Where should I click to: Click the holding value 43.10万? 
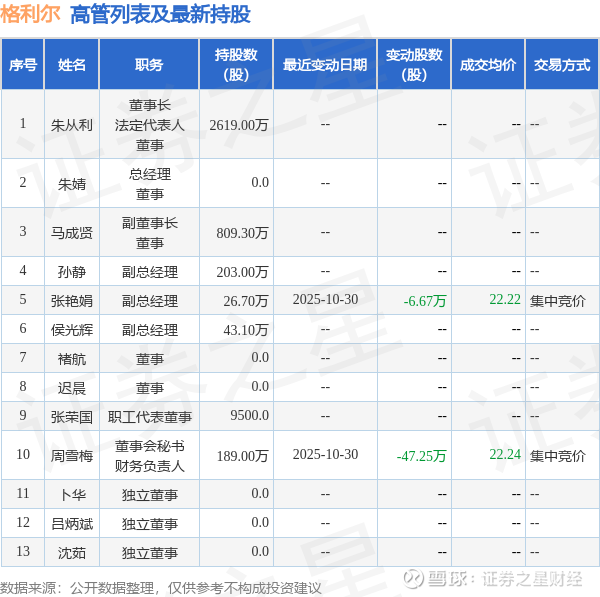point(246,330)
